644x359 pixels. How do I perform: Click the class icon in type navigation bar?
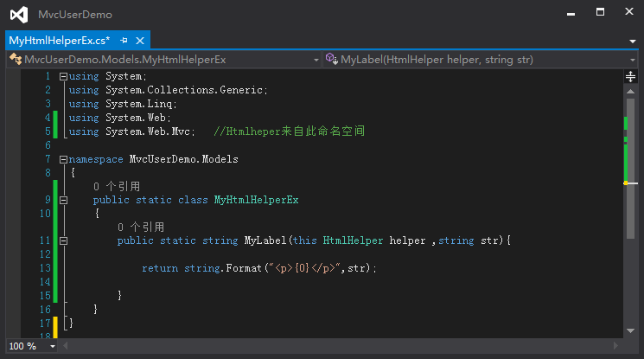coord(16,59)
